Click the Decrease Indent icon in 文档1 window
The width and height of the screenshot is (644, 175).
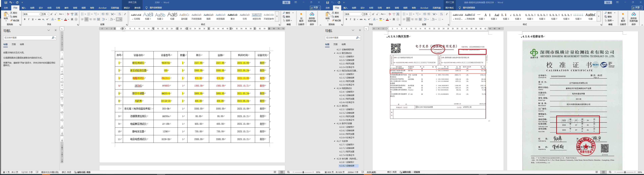pyautogui.click(x=103, y=14)
